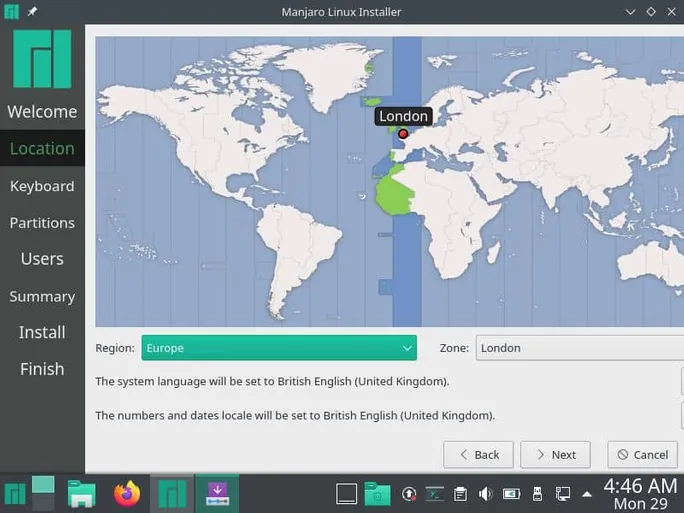The height and width of the screenshot is (513, 684).
Task: Open the clipboard tray icon
Action: click(460, 494)
